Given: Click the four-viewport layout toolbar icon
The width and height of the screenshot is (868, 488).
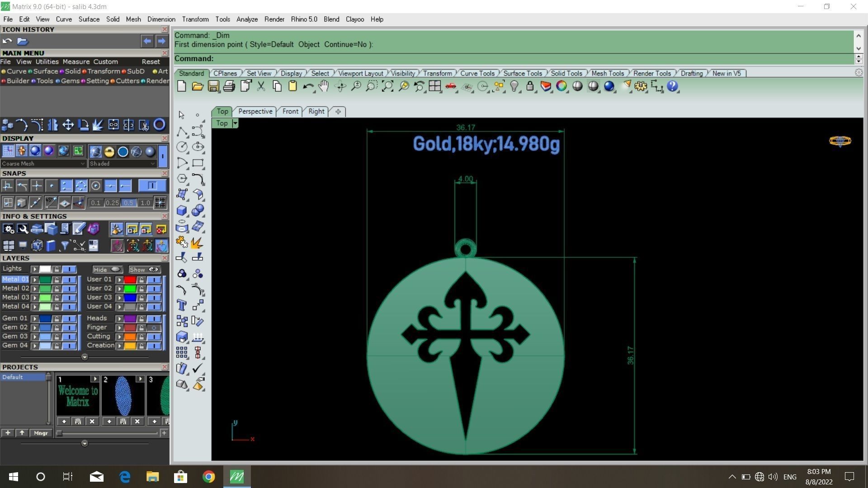Looking at the screenshot, I should point(435,86).
